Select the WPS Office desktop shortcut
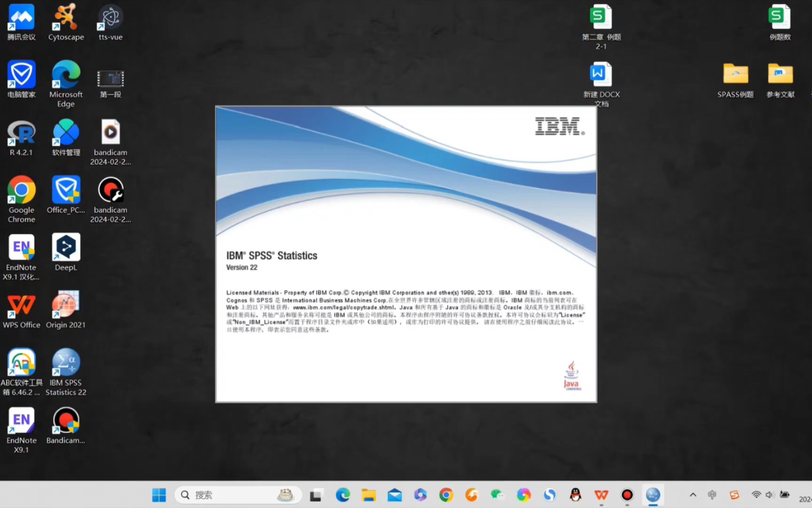 [x=22, y=310]
